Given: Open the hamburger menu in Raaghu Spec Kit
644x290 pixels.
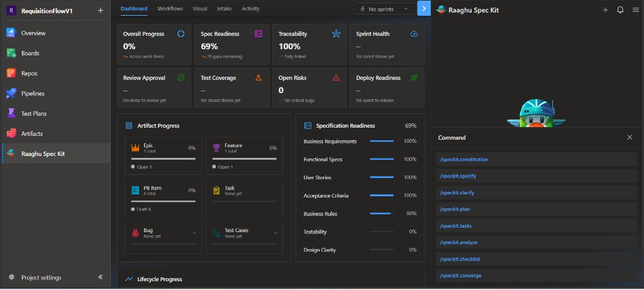Looking at the screenshot, I should 635,10.
